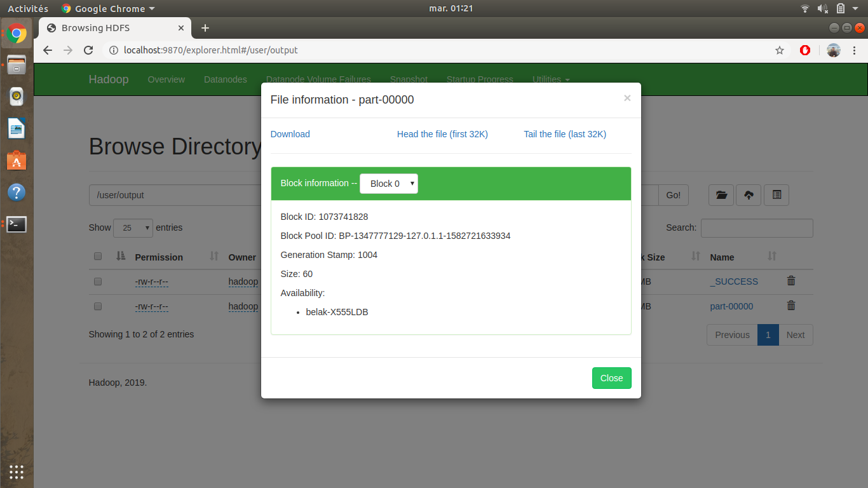The height and width of the screenshot is (488, 868).
Task: Click the Go! button
Action: click(x=674, y=195)
